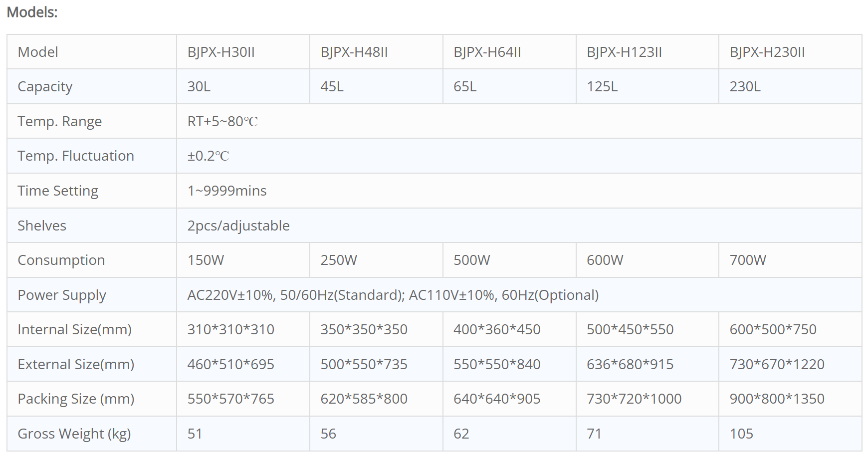The width and height of the screenshot is (868, 465).
Task: Click the Models heading text
Action: coord(32,12)
